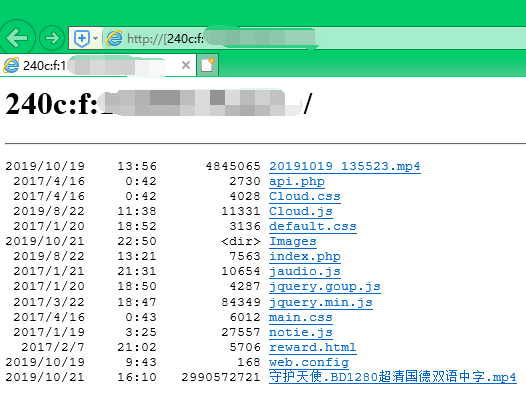Click the Internet Explorer icon in address bar
Image resolution: width=526 pixels, height=394 pixels.
114,38
